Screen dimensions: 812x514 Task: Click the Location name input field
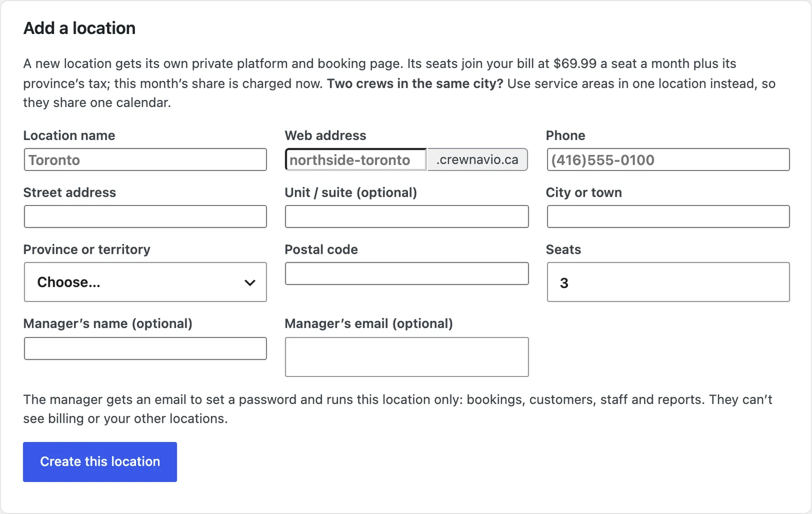[145, 160]
